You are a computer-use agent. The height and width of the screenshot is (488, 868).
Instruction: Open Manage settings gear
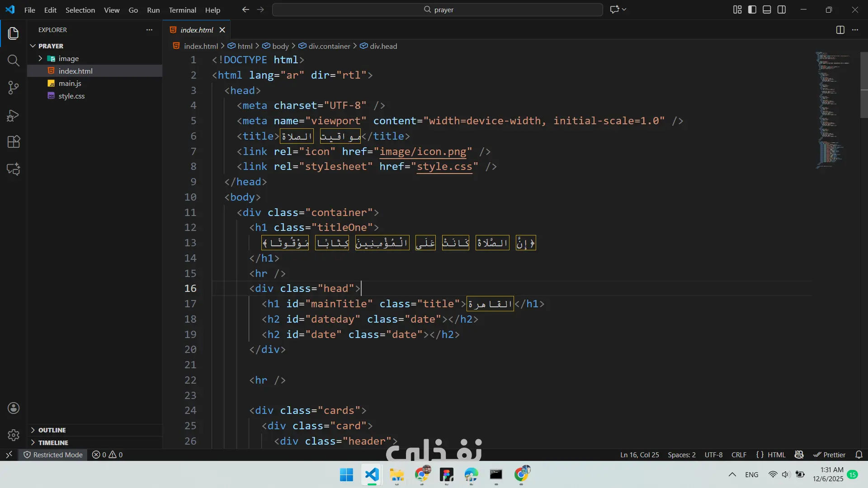(14, 435)
